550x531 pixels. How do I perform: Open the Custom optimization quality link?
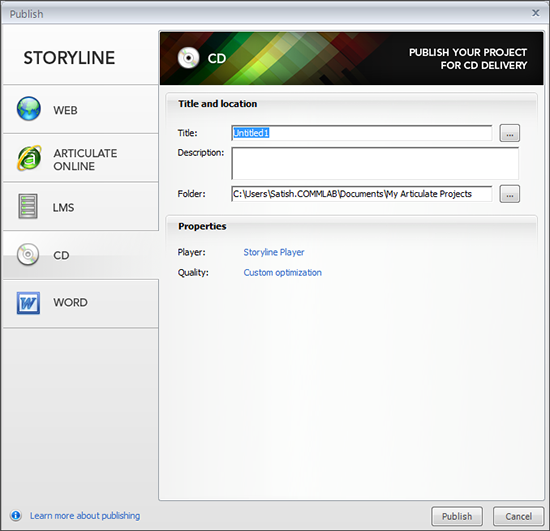[x=283, y=273]
